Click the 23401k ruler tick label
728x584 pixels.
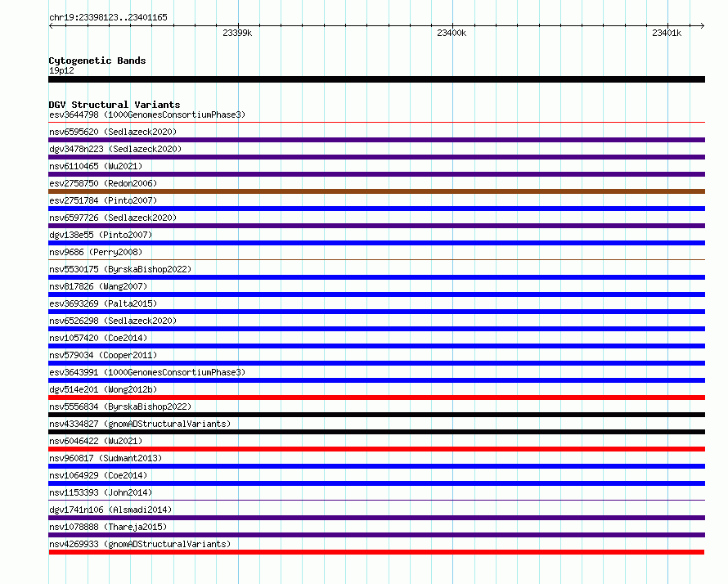pos(667,33)
